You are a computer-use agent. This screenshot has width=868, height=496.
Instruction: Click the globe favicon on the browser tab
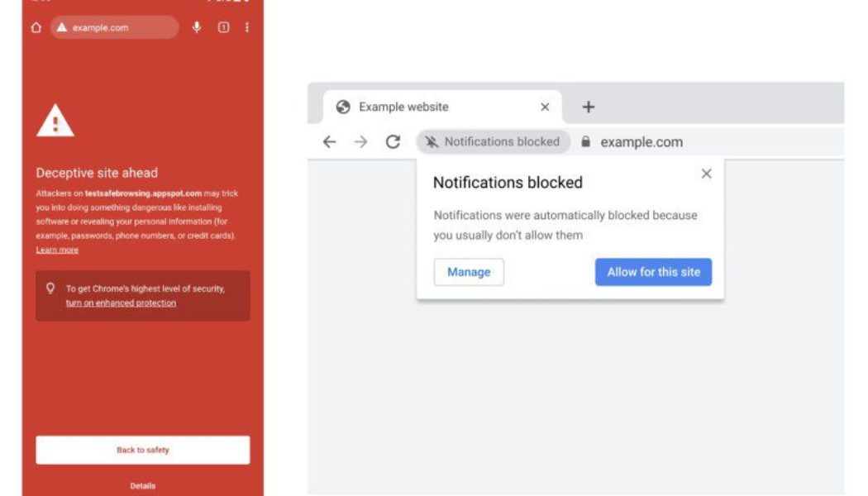pyautogui.click(x=343, y=106)
